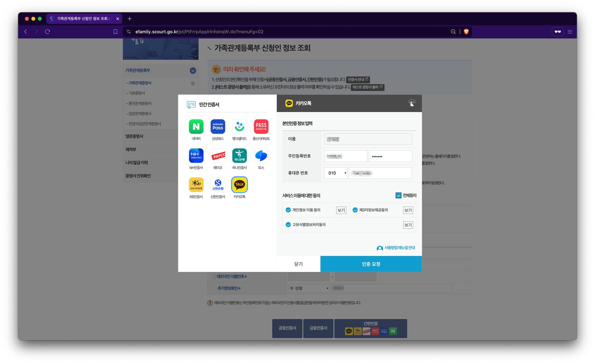
Task: Click the 닫기 button
Action: pyautogui.click(x=298, y=264)
